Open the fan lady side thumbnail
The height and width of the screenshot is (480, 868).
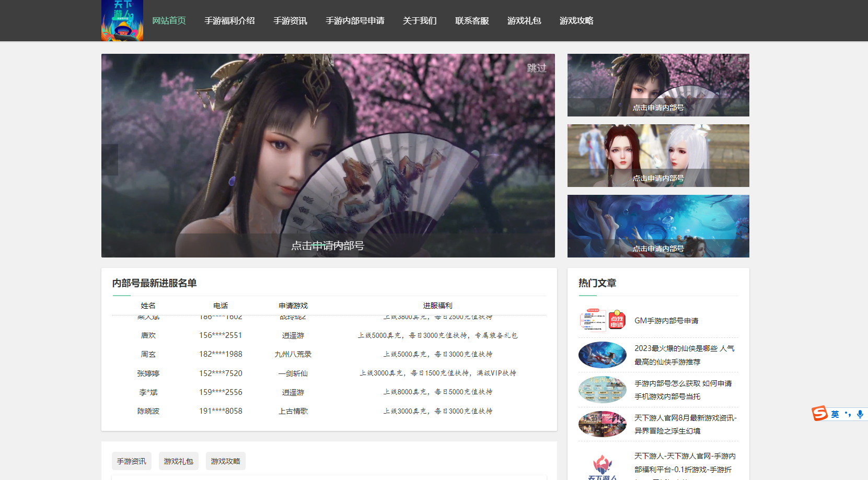point(658,85)
